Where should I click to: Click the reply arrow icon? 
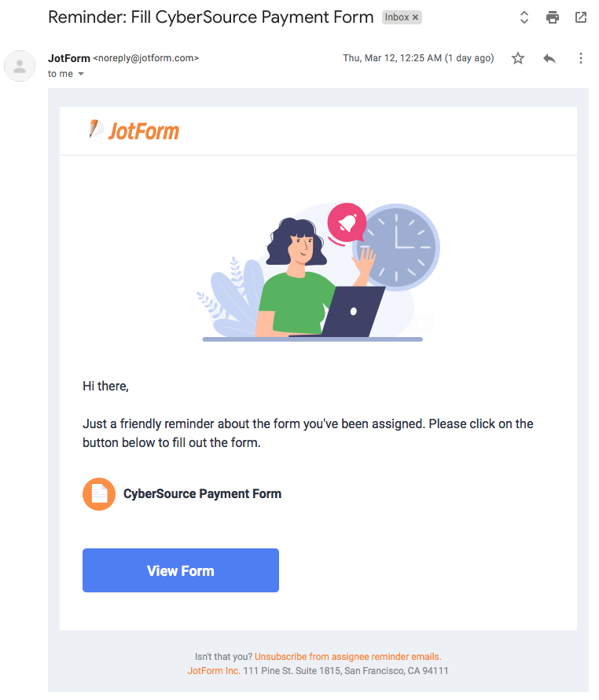[x=549, y=58]
